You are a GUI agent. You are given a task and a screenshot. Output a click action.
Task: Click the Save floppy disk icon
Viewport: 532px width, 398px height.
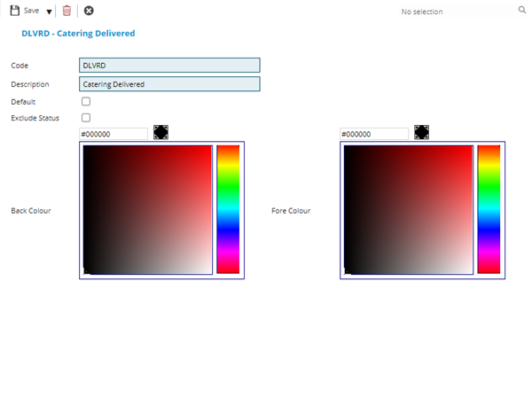coord(14,11)
